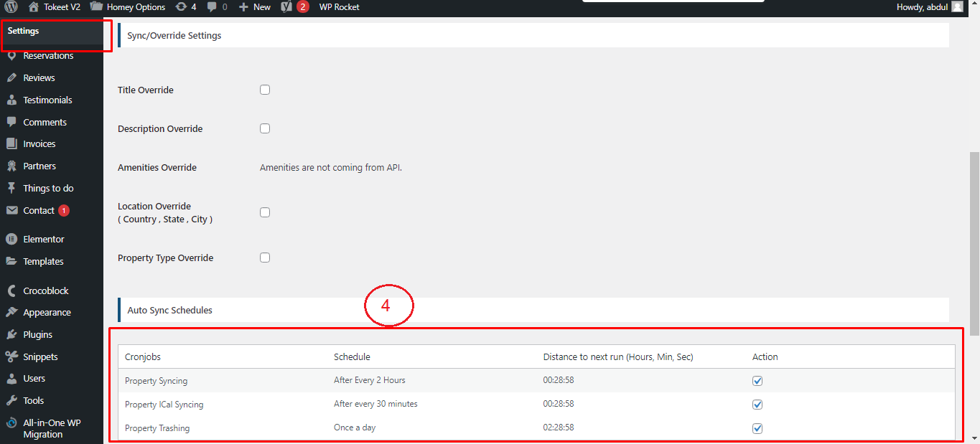Click the Partners award icon
This screenshot has width=980, height=444.
pyautogui.click(x=11, y=166)
